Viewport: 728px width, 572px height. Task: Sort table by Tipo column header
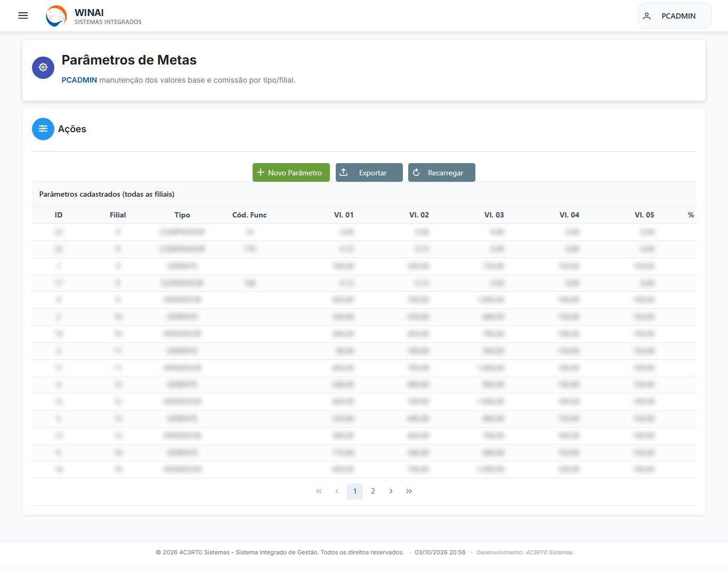pyautogui.click(x=182, y=215)
